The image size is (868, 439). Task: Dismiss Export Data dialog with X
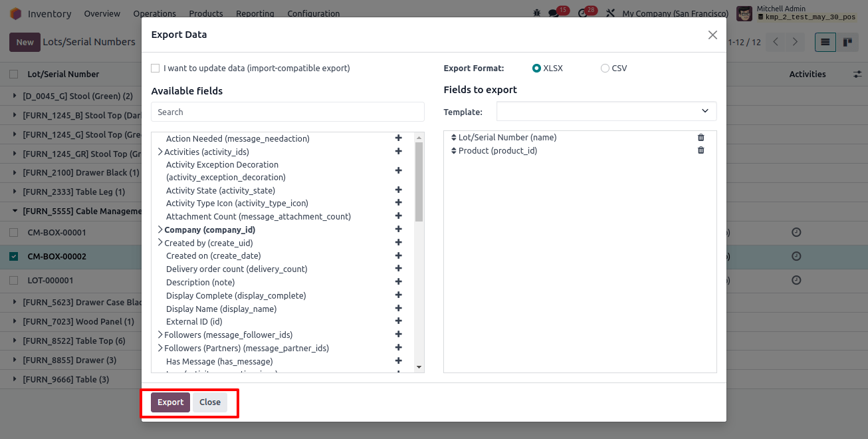click(712, 35)
